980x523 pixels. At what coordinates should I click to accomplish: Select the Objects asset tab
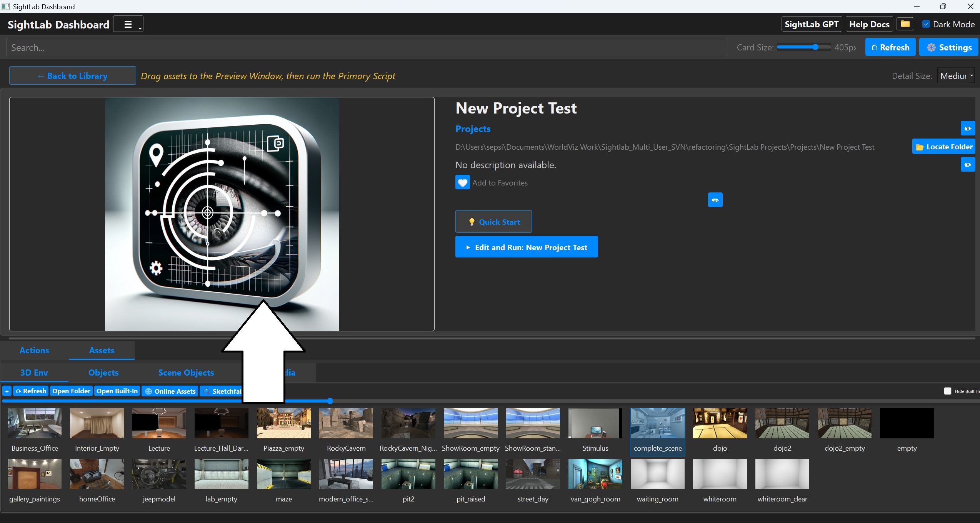pos(103,373)
